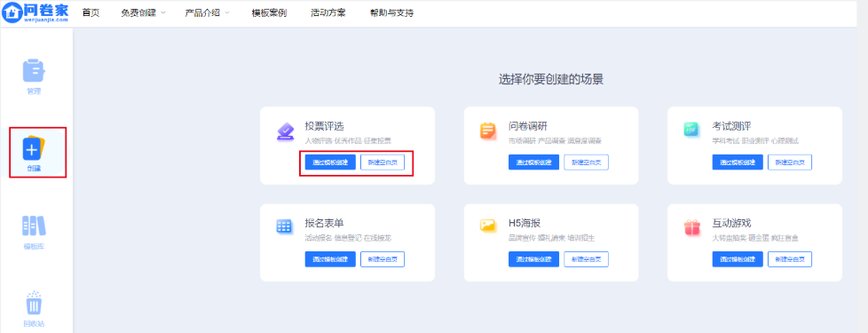This screenshot has width=868, height=333.
Task: Create 问卷调研 via template button
Action: pos(533,163)
